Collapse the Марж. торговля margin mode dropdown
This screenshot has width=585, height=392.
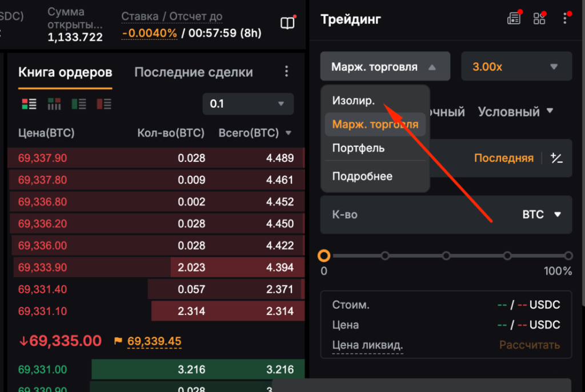coord(384,67)
